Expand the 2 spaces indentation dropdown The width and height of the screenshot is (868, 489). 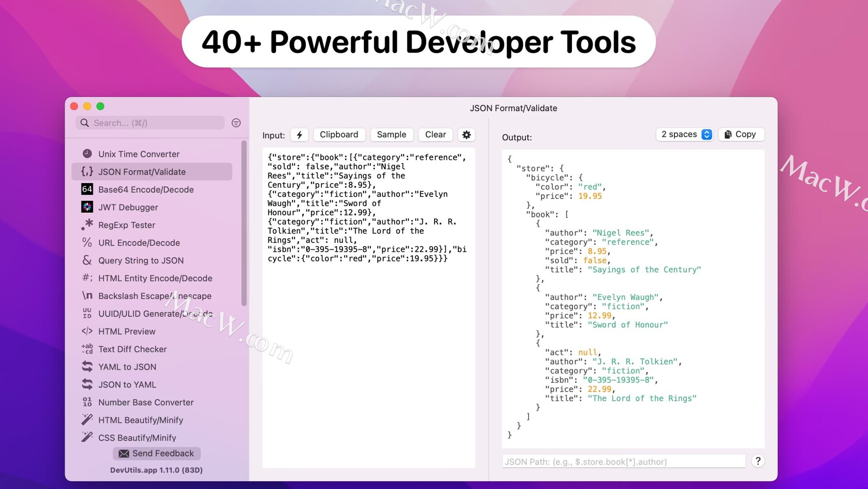pos(679,134)
